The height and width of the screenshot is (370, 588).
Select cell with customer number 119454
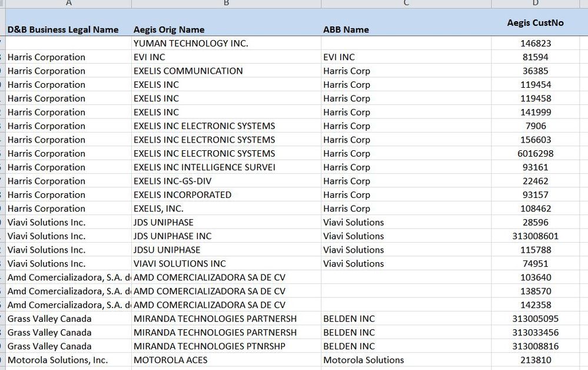pos(535,84)
